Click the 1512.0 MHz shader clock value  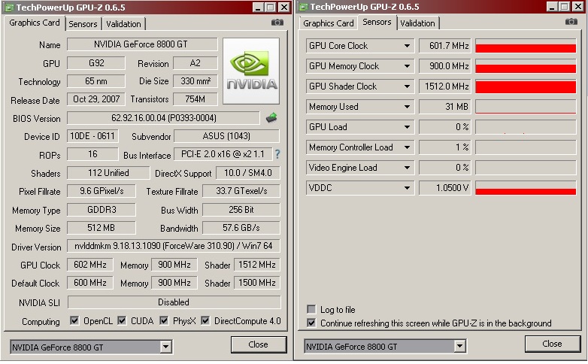(444, 86)
